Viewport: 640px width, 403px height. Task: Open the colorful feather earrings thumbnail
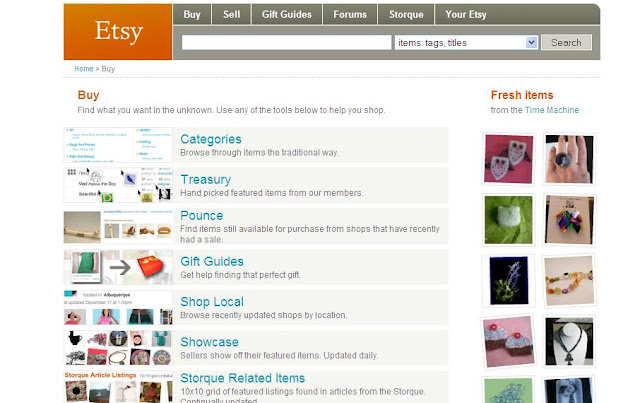point(569,220)
